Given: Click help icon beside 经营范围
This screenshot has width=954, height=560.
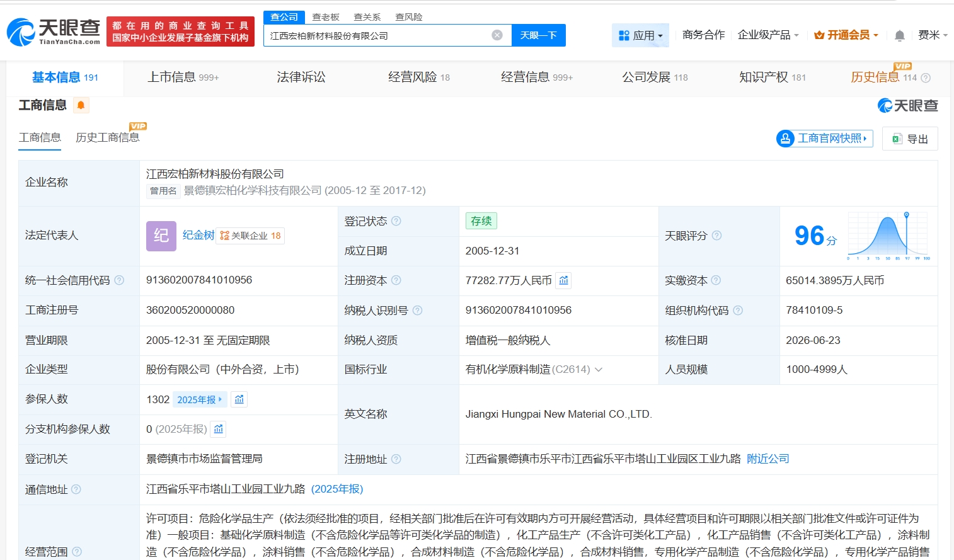Looking at the screenshot, I should [x=77, y=552].
